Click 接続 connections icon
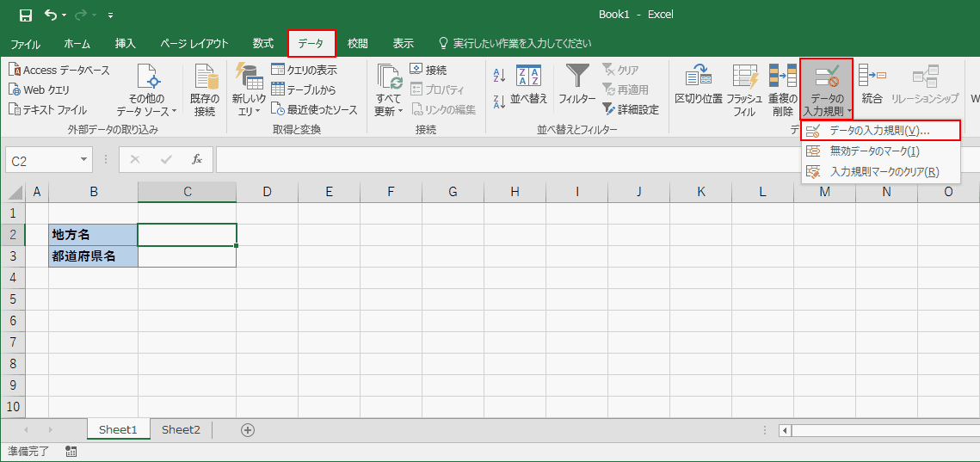 [x=416, y=70]
